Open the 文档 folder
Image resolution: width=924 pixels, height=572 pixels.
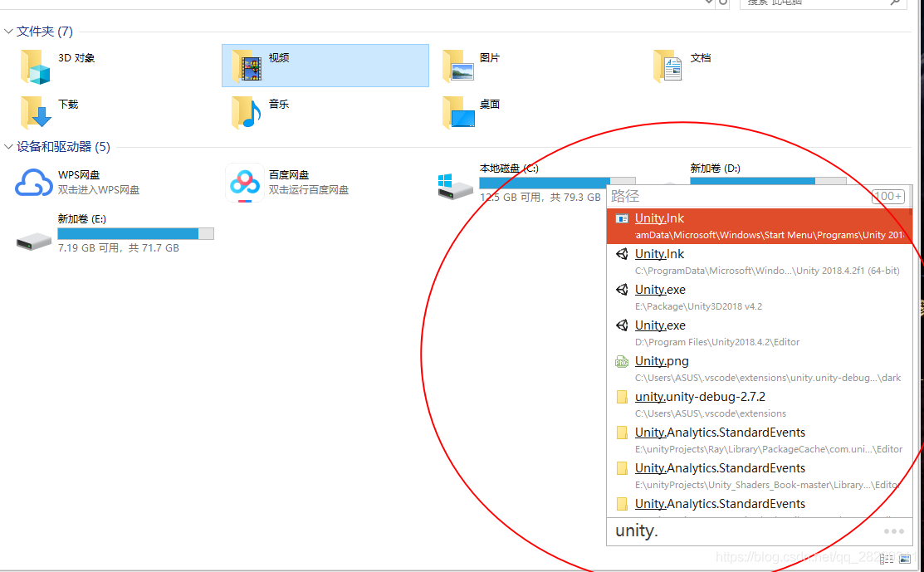tap(682, 66)
